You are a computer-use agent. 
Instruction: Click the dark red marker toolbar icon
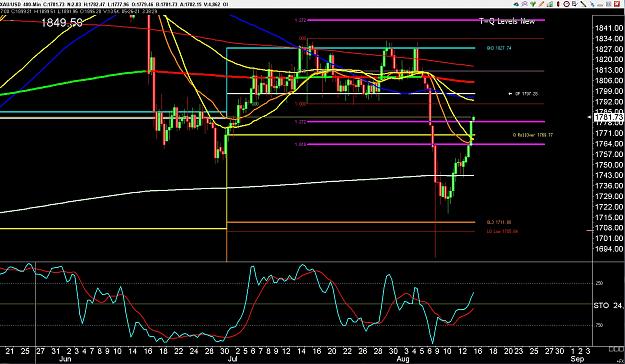click(x=558, y=4)
